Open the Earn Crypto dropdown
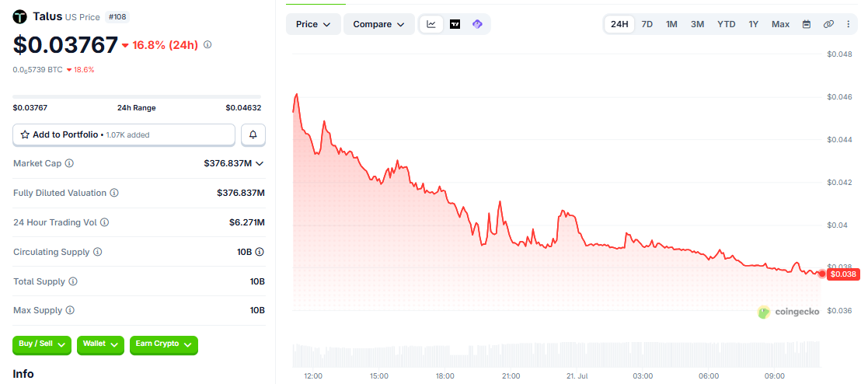868x384 pixels. [x=163, y=344]
